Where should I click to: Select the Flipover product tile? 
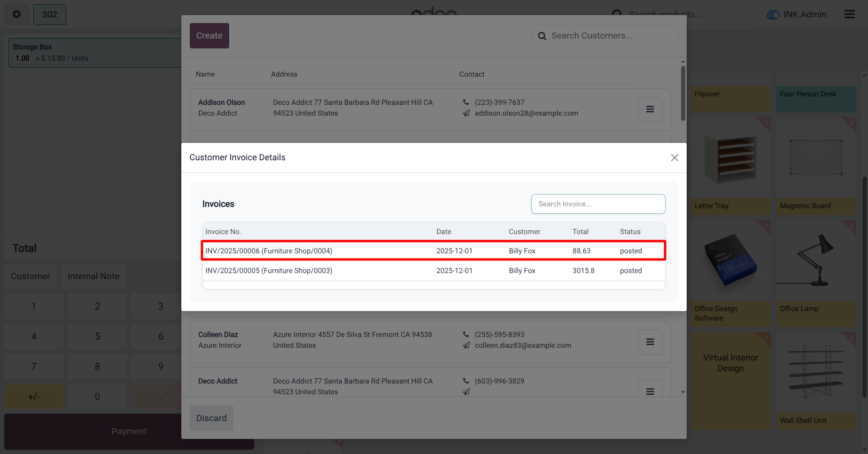731,92
